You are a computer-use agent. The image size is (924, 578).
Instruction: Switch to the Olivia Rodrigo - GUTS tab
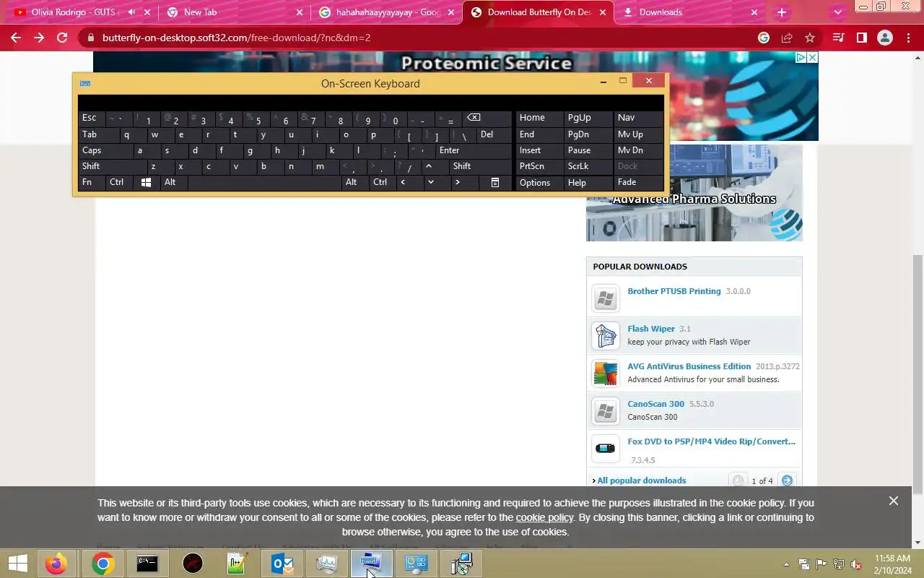[x=81, y=12]
